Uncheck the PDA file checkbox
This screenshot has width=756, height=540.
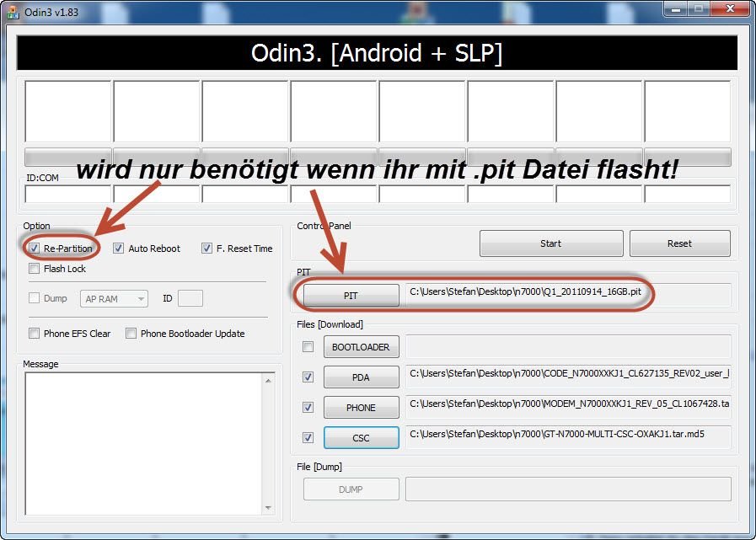[308, 377]
